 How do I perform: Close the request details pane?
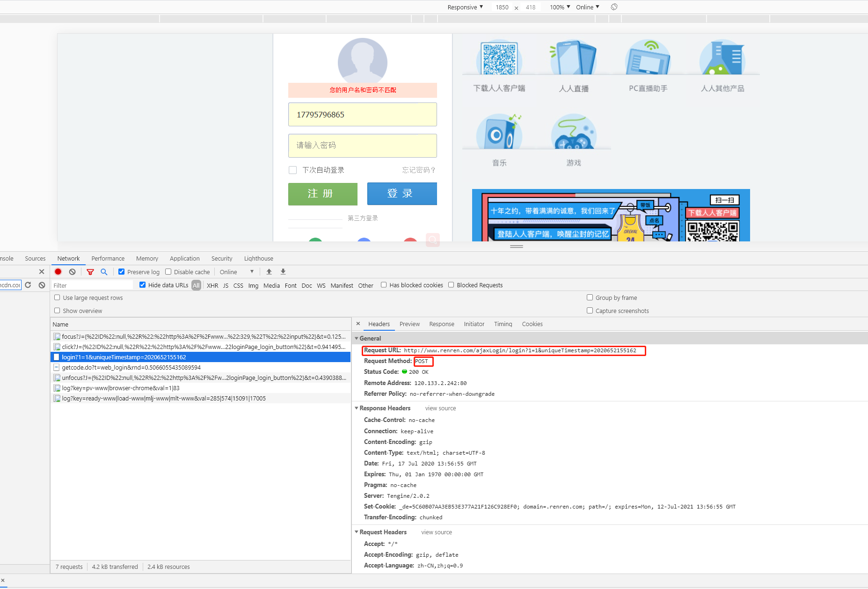tap(358, 324)
